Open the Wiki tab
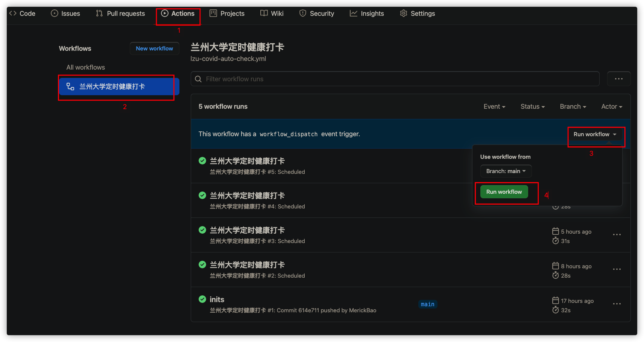 click(272, 14)
